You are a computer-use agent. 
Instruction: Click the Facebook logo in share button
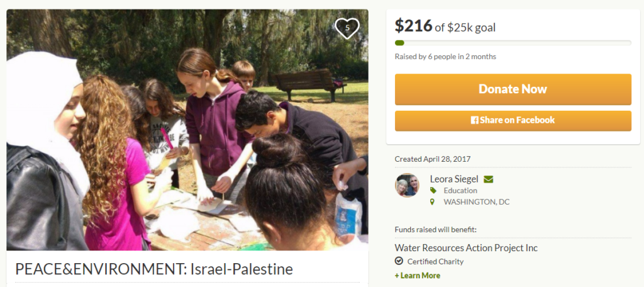474,120
